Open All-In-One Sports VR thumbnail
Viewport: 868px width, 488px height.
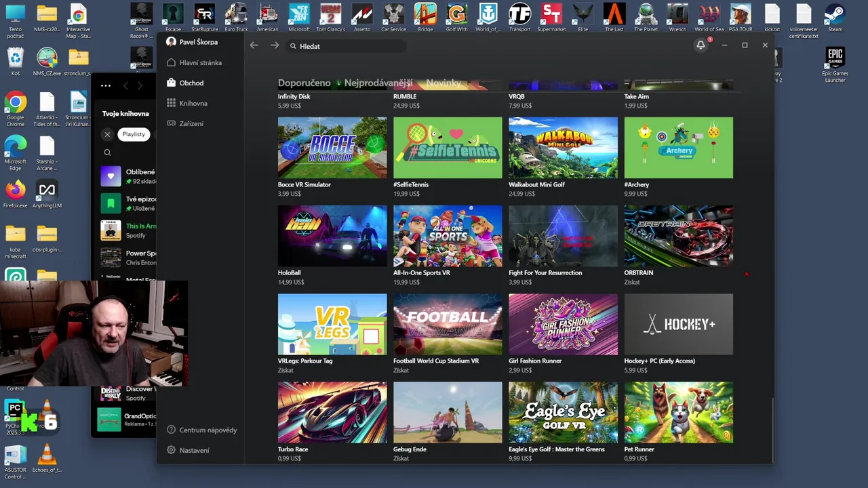448,236
